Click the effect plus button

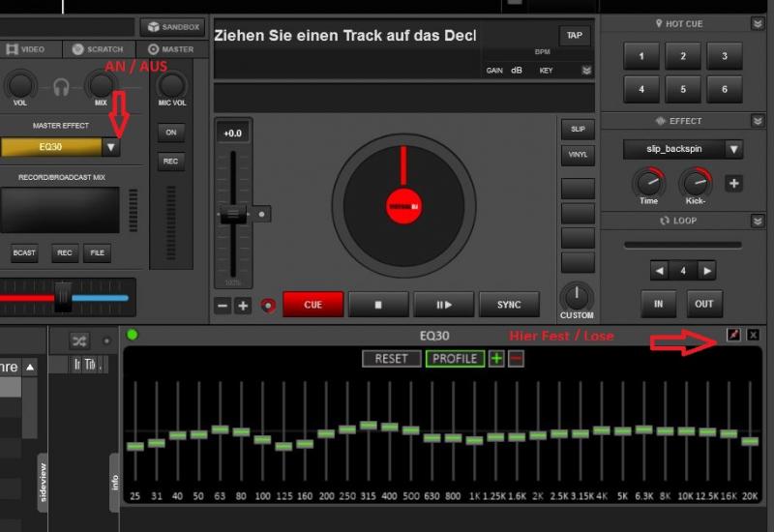(733, 184)
